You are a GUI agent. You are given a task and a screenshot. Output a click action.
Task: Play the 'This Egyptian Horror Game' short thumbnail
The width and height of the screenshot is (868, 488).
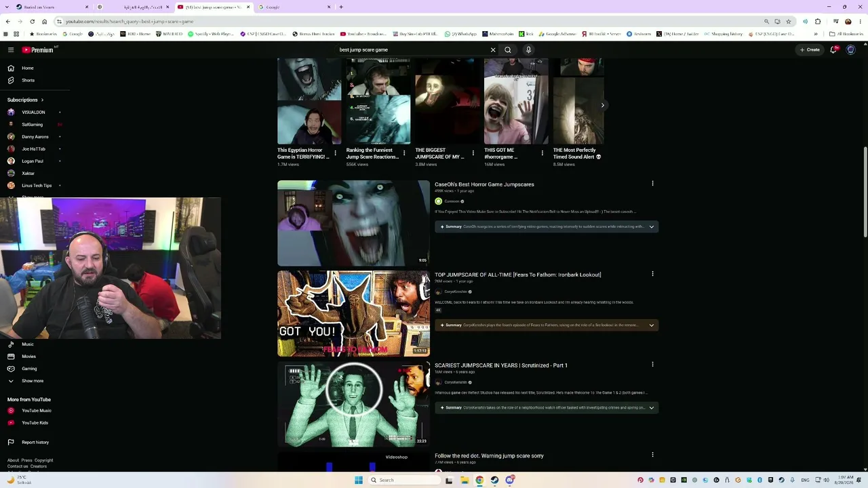point(309,102)
